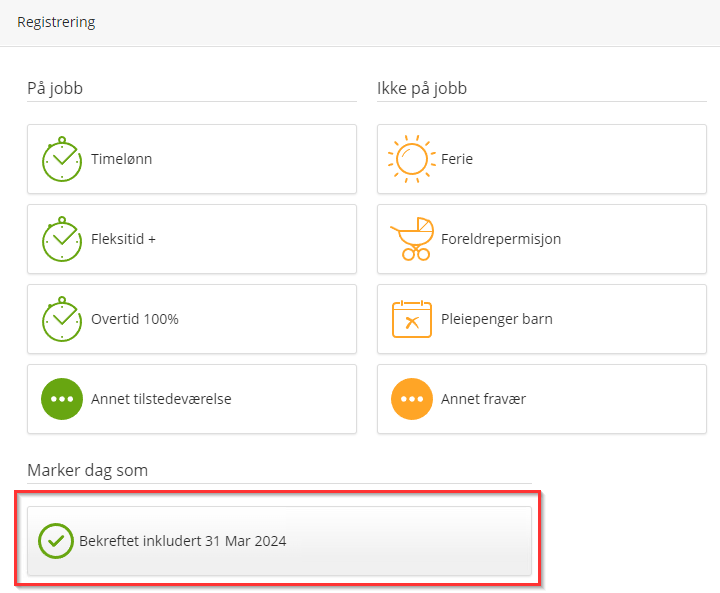
Task: Register Overtid 100% hours
Action: [x=192, y=319]
